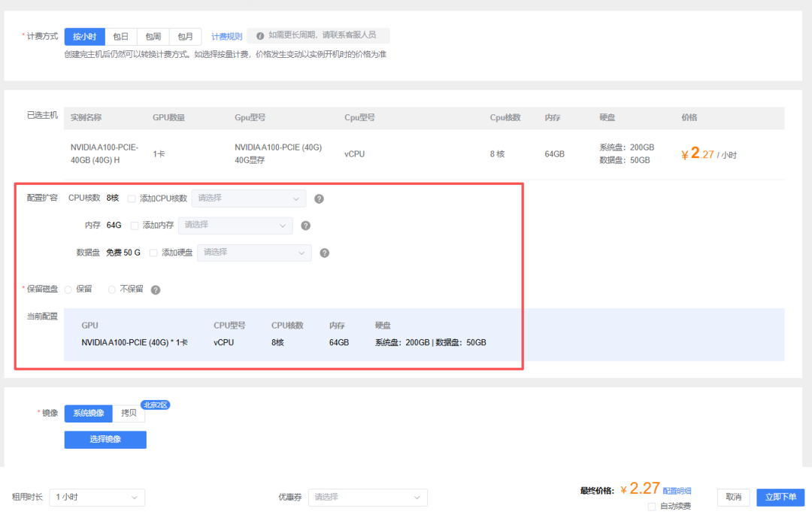This screenshot has width=812, height=518.
Task: Open the 添加硬盘 dropdown
Action: coord(254,253)
